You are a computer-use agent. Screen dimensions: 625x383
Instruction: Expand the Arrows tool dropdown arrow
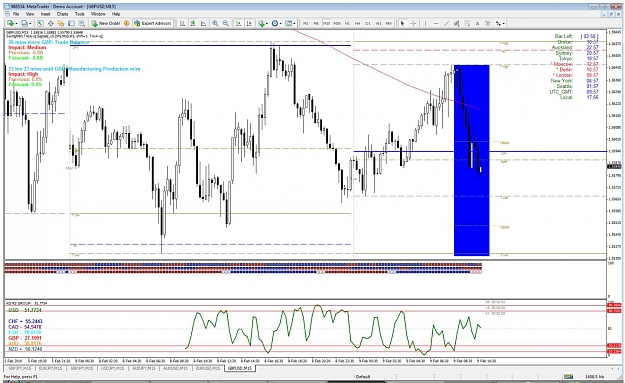click(x=503, y=23)
